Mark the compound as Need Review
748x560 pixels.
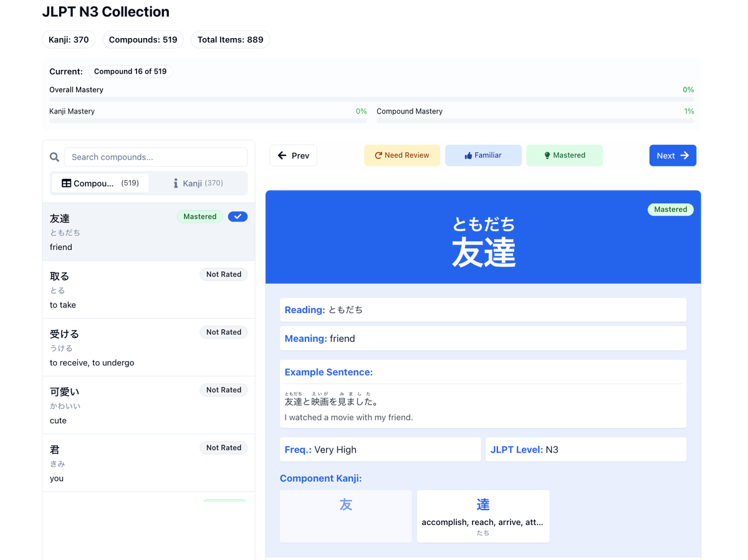pyautogui.click(x=402, y=155)
